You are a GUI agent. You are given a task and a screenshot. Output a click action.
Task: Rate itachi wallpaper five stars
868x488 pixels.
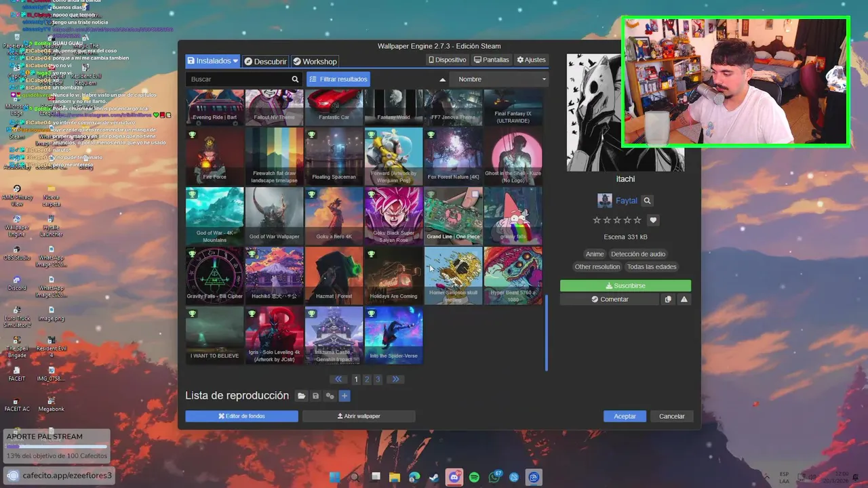637,220
